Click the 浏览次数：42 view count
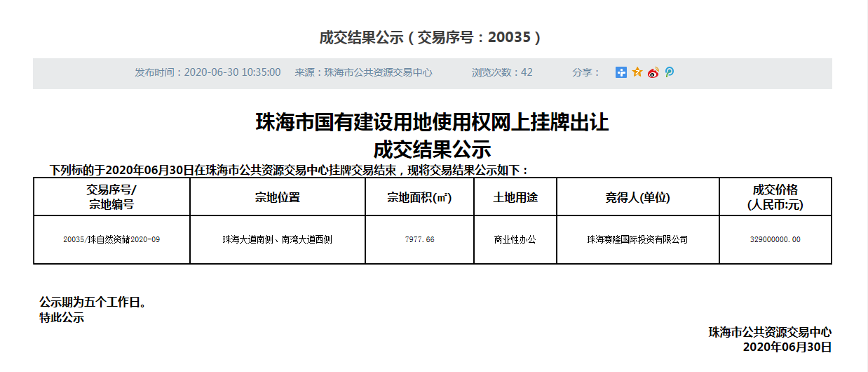Screen dimensions: 868x372 502,72
